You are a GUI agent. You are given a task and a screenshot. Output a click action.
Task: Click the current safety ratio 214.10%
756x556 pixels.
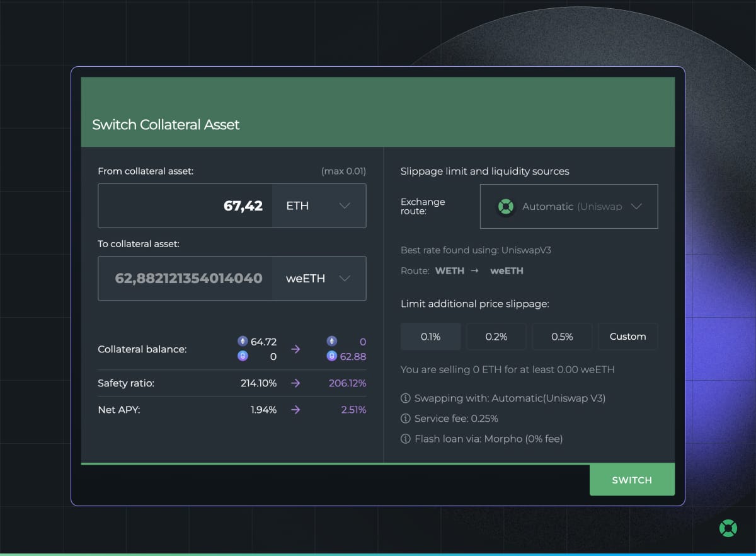pyautogui.click(x=258, y=383)
